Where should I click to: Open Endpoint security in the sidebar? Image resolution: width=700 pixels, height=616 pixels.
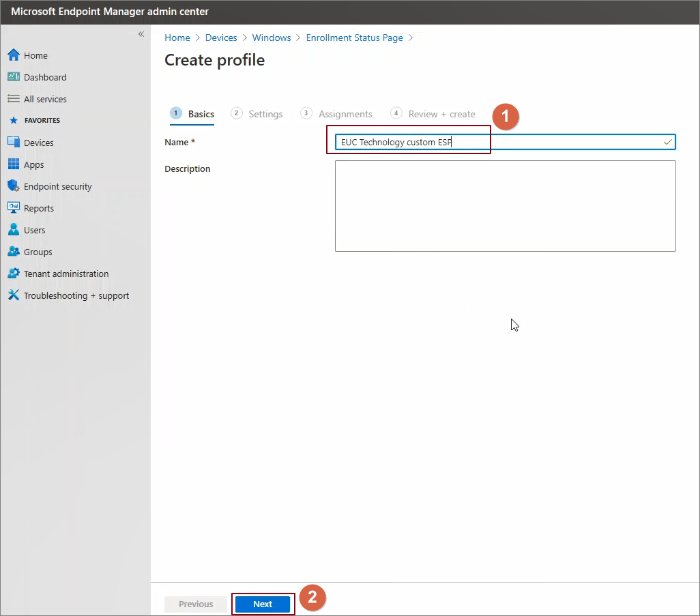[57, 187]
